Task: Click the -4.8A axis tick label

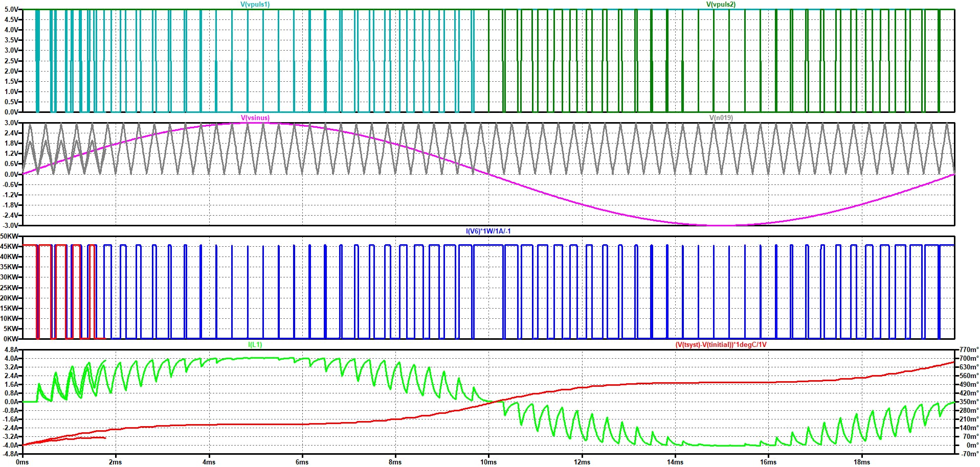Action: 10,454
